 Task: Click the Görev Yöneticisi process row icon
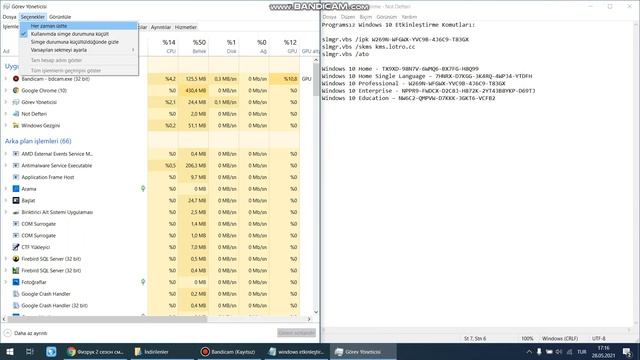(x=16, y=102)
